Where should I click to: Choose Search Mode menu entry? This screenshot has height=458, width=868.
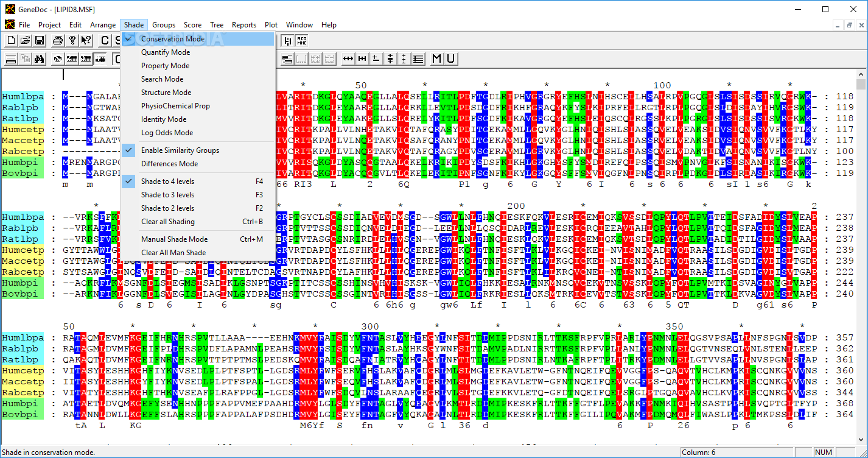[198, 79]
